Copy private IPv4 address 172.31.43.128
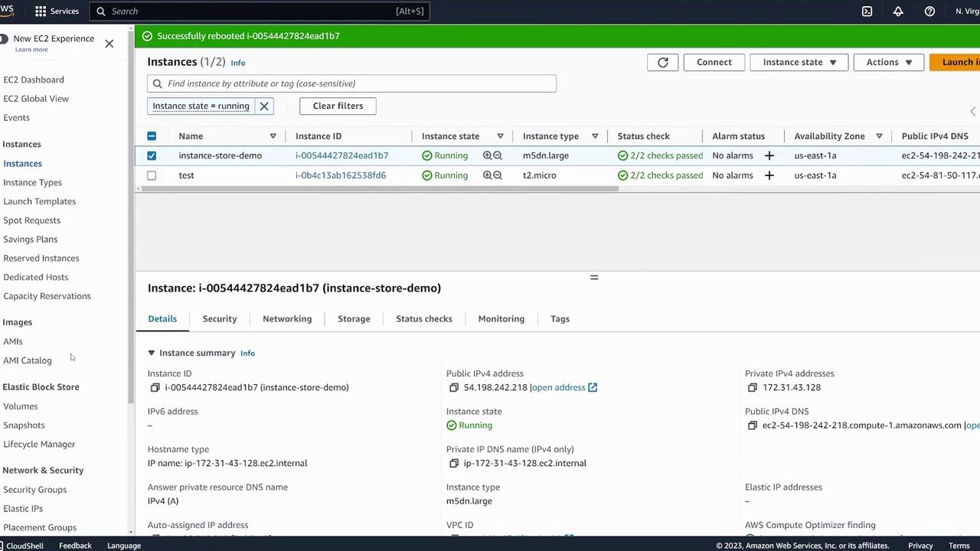 753,388
